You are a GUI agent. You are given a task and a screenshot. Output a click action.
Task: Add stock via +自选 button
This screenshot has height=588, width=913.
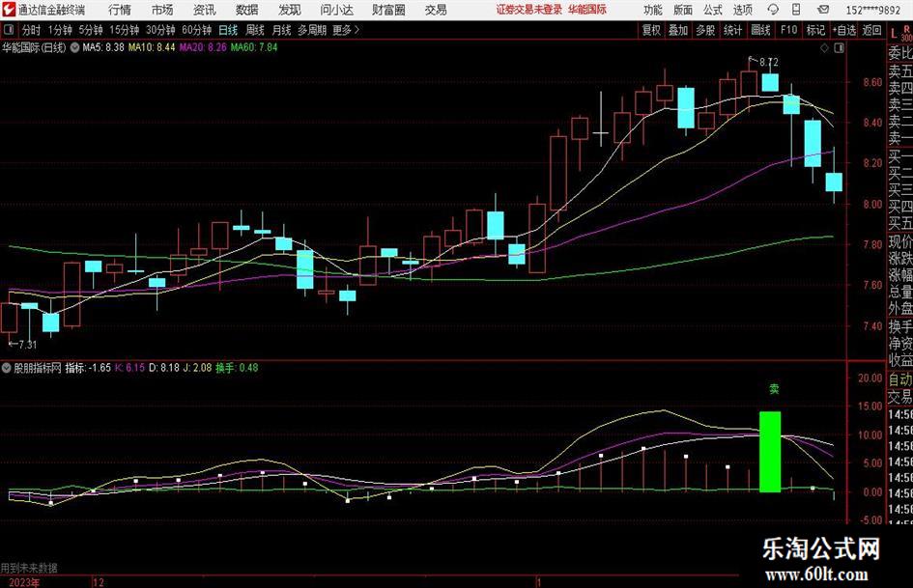pos(844,30)
